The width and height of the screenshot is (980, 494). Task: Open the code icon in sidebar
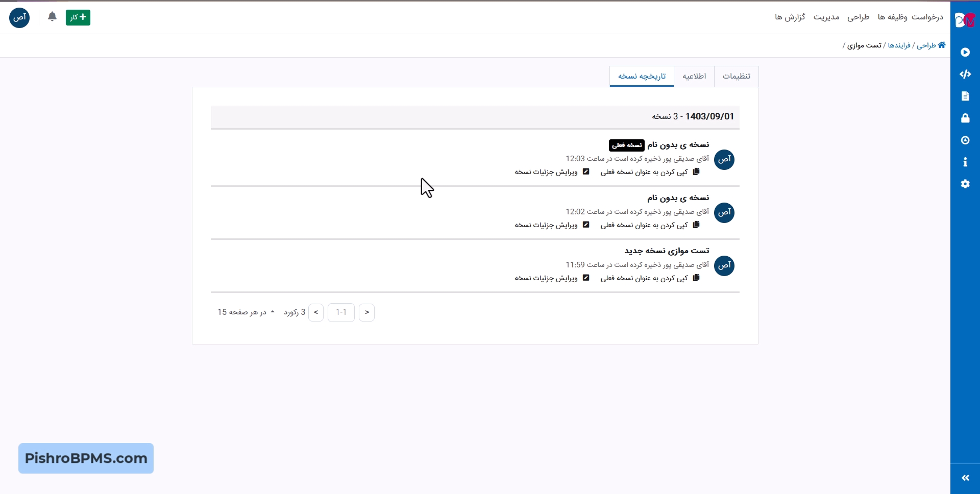tap(965, 74)
